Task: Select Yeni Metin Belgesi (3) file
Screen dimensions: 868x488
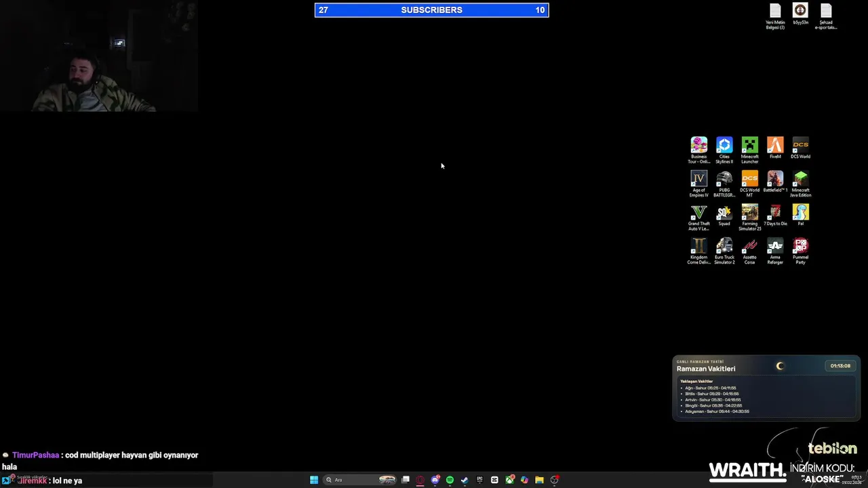Action: coord(775,16)
